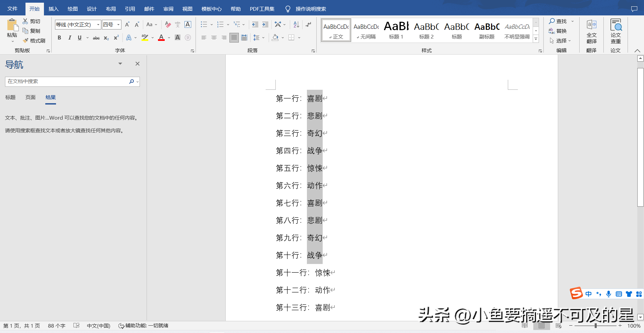Image resolution: width=644 pixels, height=333 pixels.
Task: Apply Subscript formatting
Action: pos(106,38)
